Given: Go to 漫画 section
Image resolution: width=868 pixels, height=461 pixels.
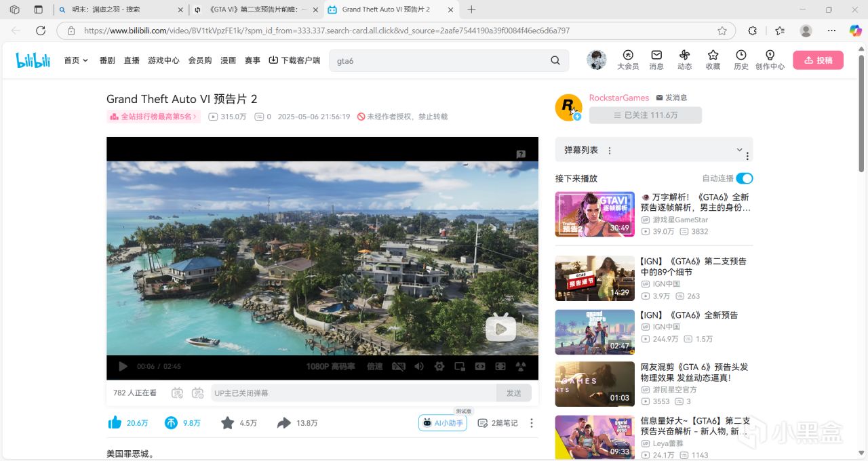Looking at the screenshot, I should pyautogui.click(x=228, y=60).
